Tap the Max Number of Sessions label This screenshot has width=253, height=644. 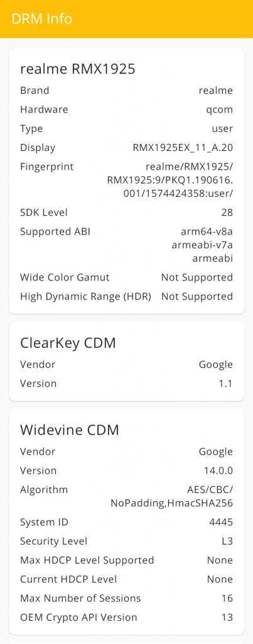[80, 599]
